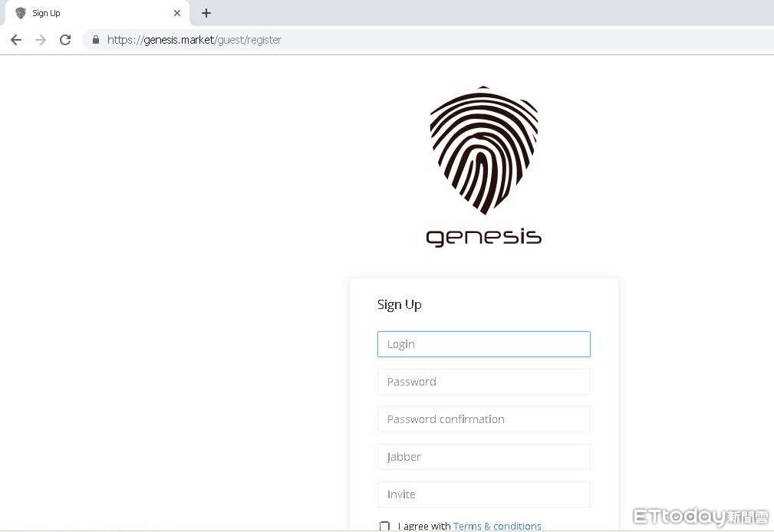The width and height of the screenshot is (774, 532).
Task: Click the Password confirmation field
Action: pyautogui.click(x=484, y=419)
